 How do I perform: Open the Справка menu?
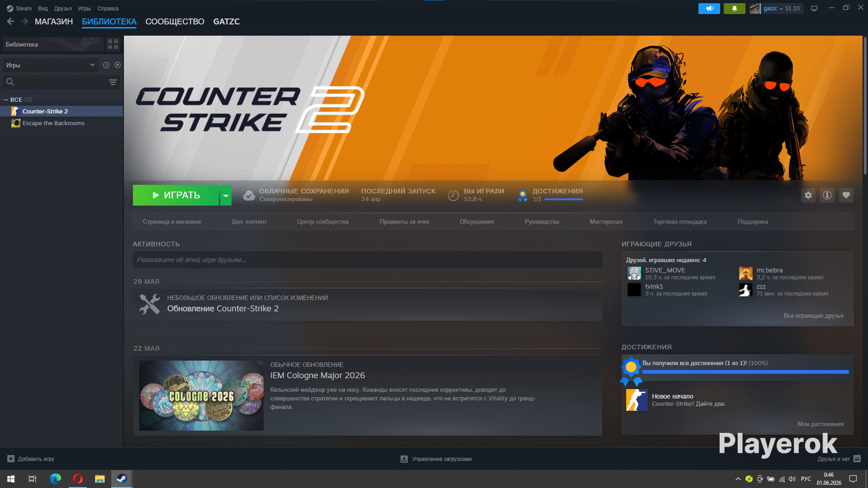tap(108, 8)
